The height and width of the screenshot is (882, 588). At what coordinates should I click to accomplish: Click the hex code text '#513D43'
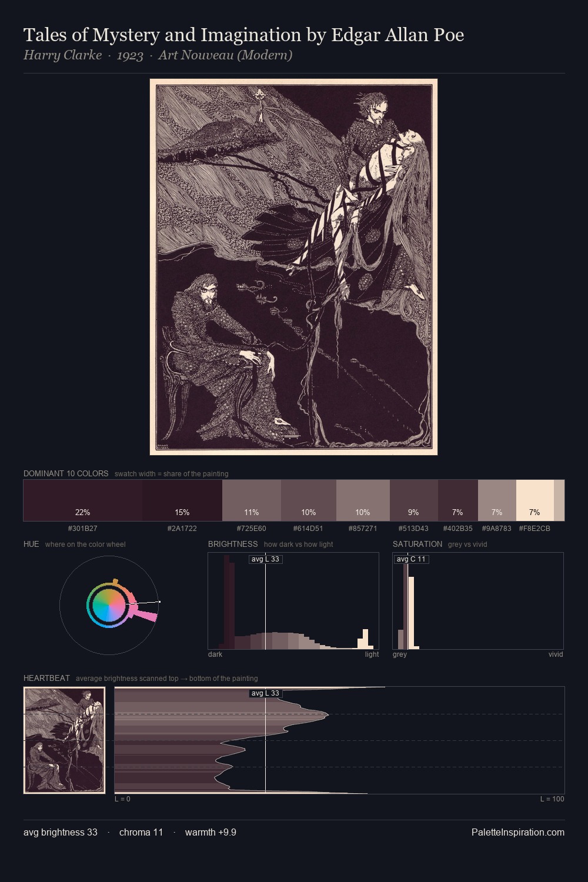click(x=414, y=528)
